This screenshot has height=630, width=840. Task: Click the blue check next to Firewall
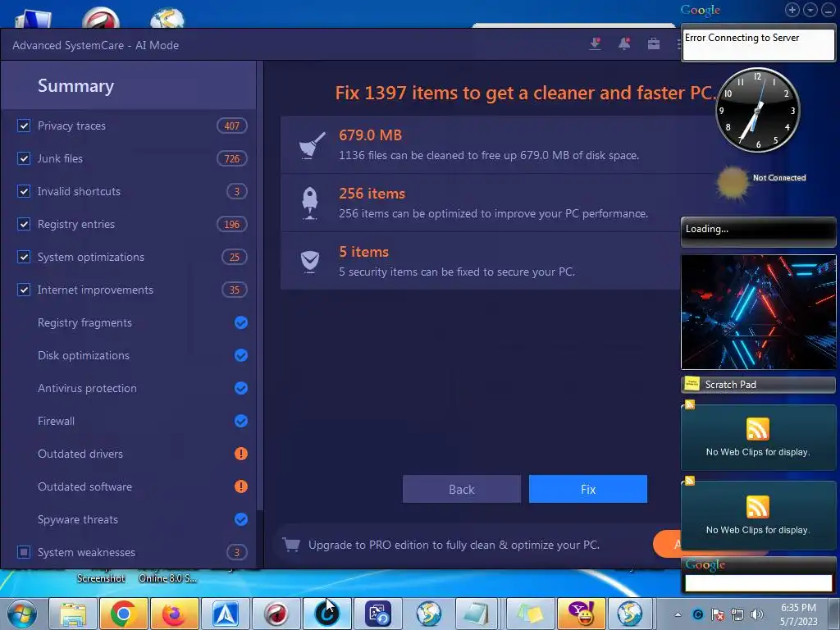[241, 421]
